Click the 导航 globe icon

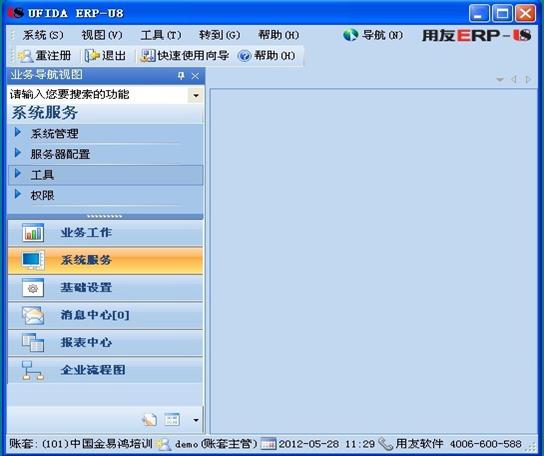(350, 35)
